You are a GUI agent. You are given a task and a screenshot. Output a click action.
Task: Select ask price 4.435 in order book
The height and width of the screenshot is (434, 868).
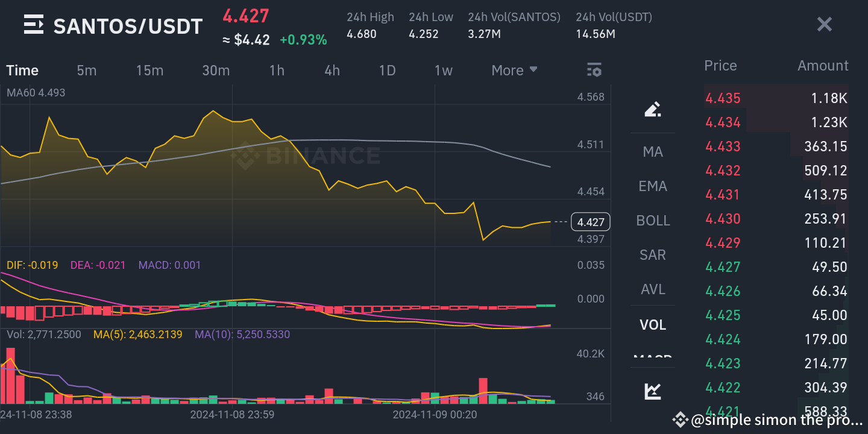click(723, 98)
